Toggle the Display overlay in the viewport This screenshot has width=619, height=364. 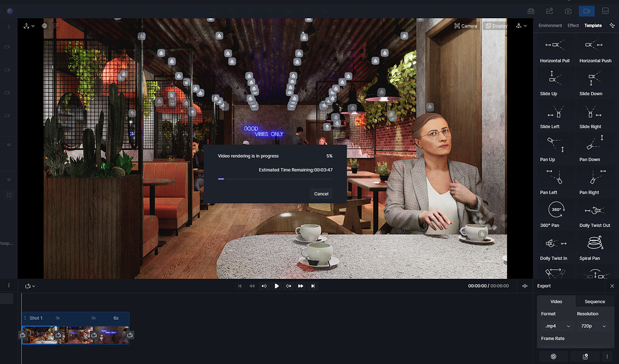[x=496, y=26]
